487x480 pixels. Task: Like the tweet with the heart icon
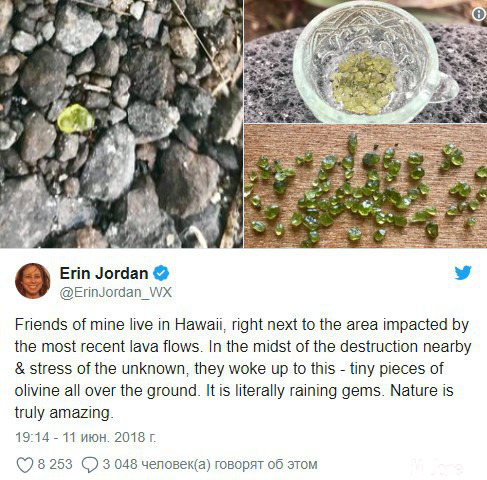click(x=25, y=465)
